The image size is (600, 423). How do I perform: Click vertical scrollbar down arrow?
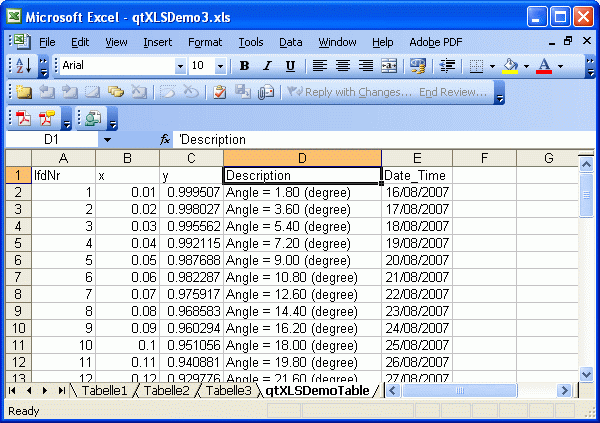[x=586, y=374]
